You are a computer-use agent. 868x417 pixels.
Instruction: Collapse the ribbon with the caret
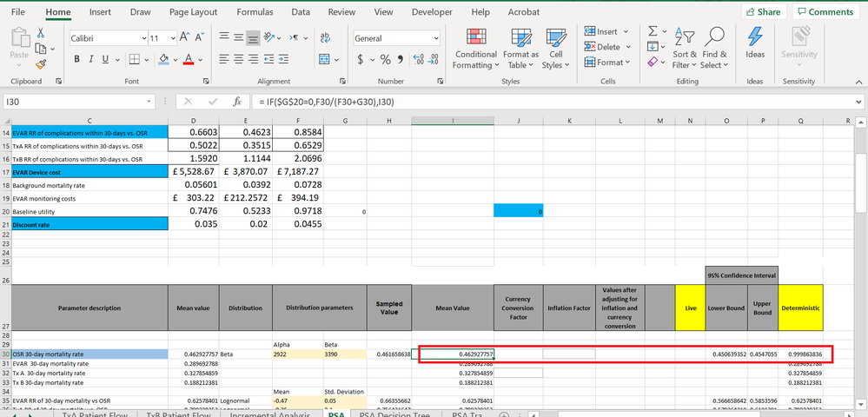[858, 82]
